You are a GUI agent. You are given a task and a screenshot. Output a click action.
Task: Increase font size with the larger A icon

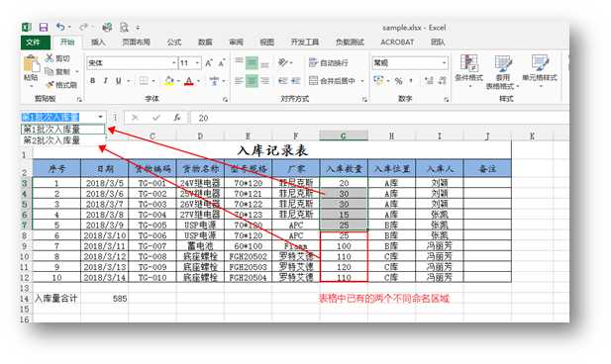[209, 63]
